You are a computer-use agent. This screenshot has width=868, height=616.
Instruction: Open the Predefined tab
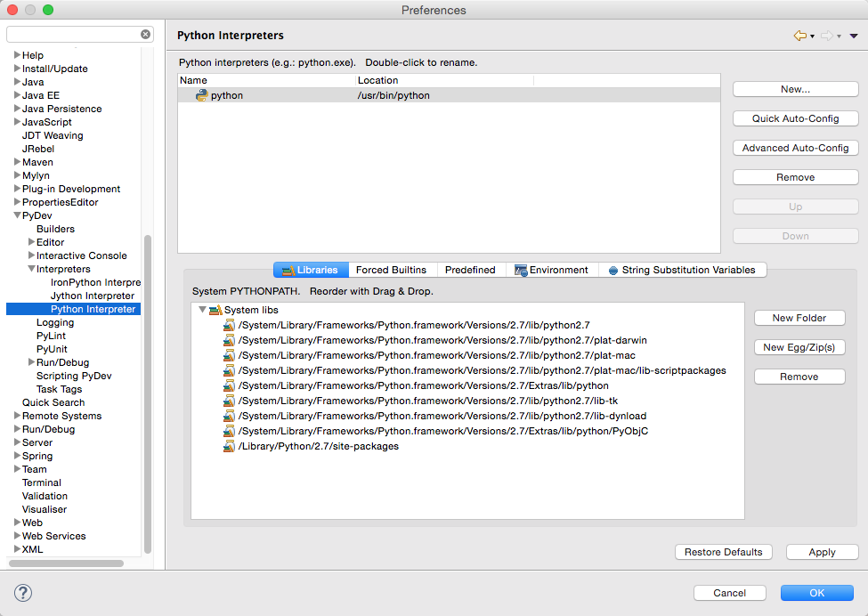(471, 270)
